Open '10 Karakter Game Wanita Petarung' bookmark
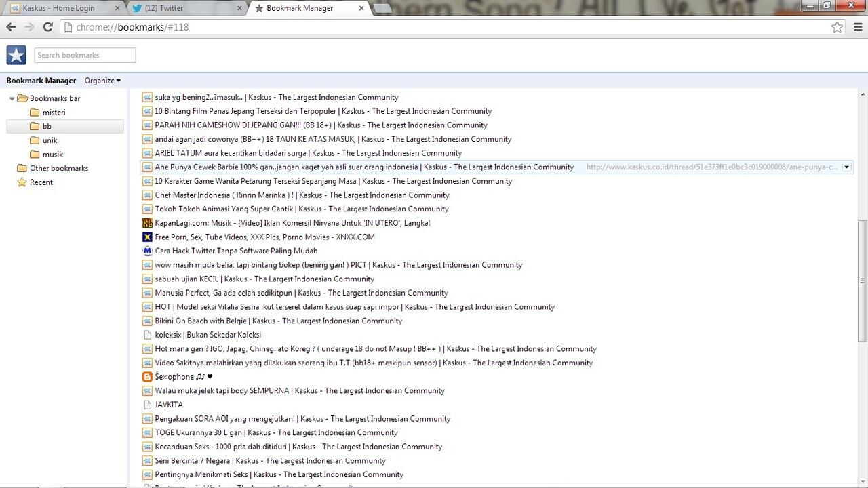868x488 pixels. pos(334,181)
